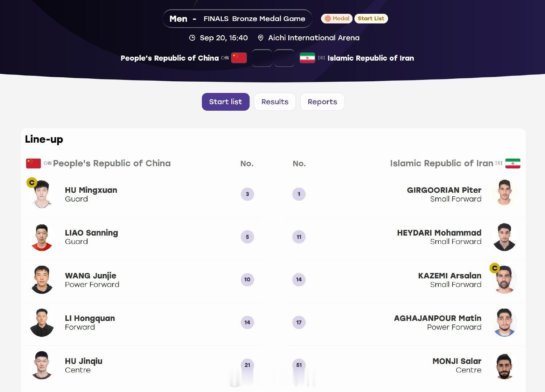Open AGHAJANPOUR Matin's player photo
The width and height of the screenshot is (545, 392).
coord(504,323)
